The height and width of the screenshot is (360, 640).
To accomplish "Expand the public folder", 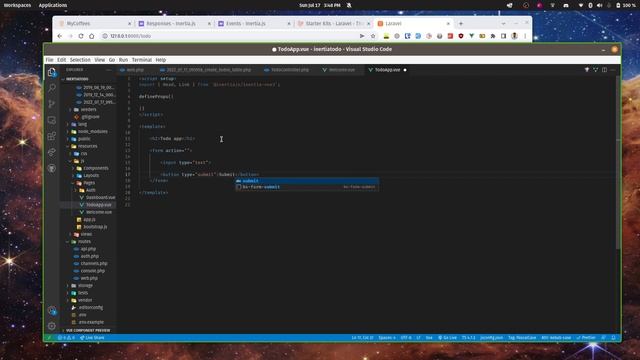I will [84, 139].
